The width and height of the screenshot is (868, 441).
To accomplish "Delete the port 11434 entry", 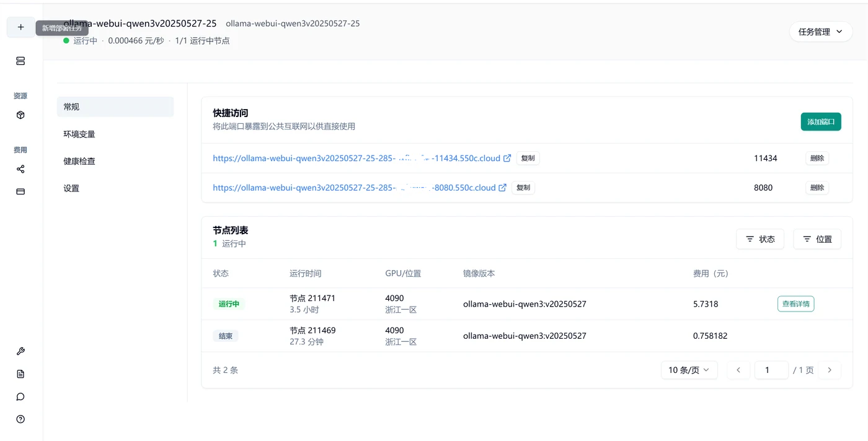I will [817, 158].
